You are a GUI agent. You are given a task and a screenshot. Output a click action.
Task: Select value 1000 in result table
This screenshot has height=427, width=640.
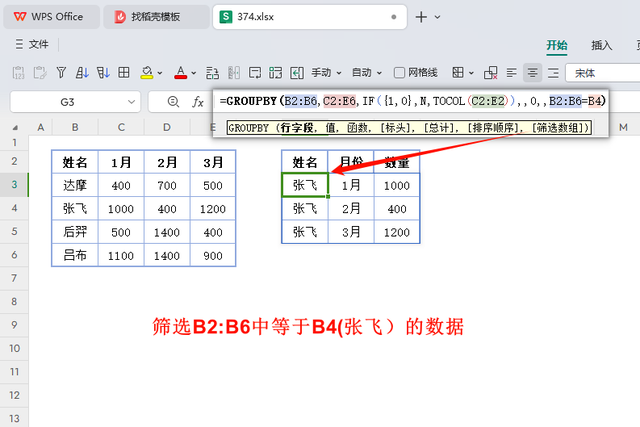(397, 185)
